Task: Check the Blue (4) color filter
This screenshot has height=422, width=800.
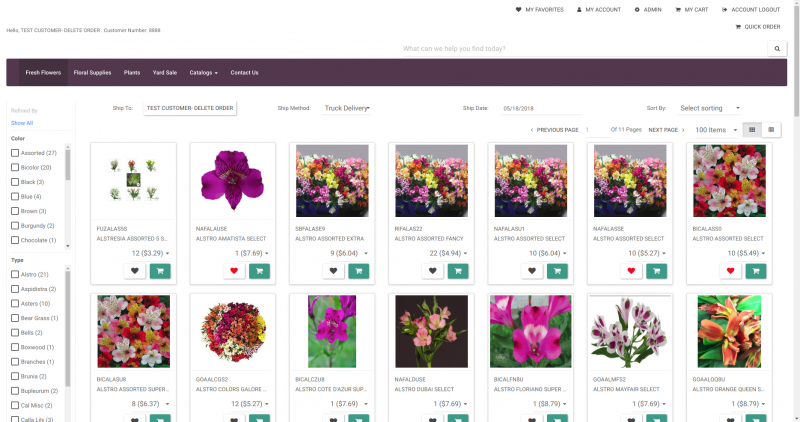Action: click(x=15, y=196)
